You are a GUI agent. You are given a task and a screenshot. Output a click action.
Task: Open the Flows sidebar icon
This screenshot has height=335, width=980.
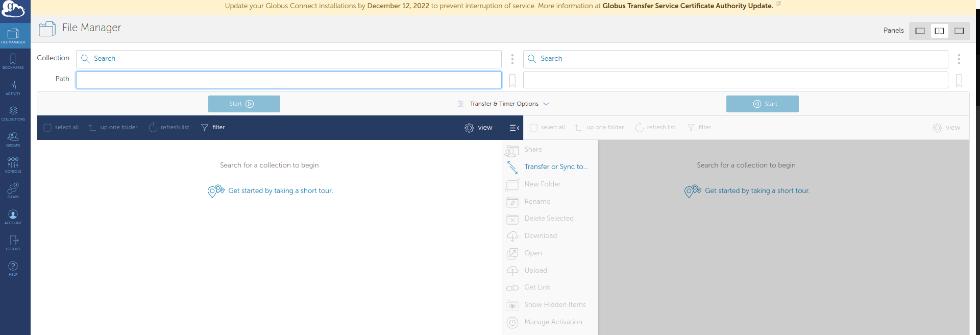pos(13,190)
